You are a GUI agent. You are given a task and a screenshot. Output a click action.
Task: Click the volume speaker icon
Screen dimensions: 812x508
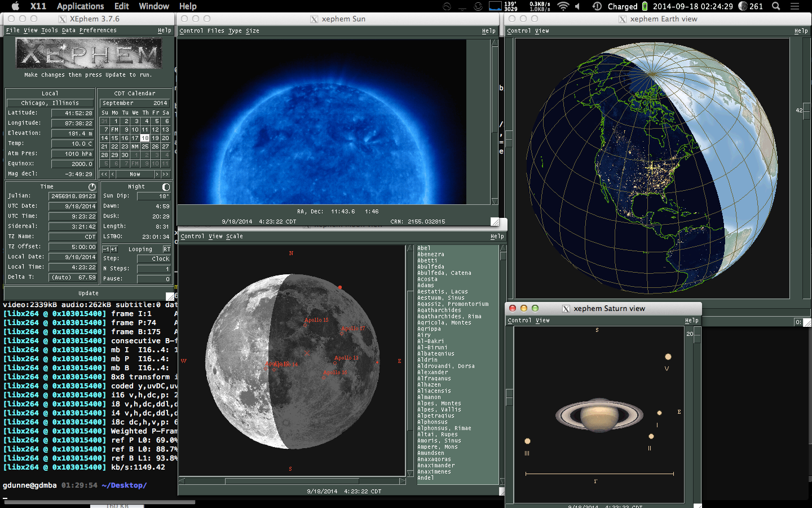[x=577, y=6]
